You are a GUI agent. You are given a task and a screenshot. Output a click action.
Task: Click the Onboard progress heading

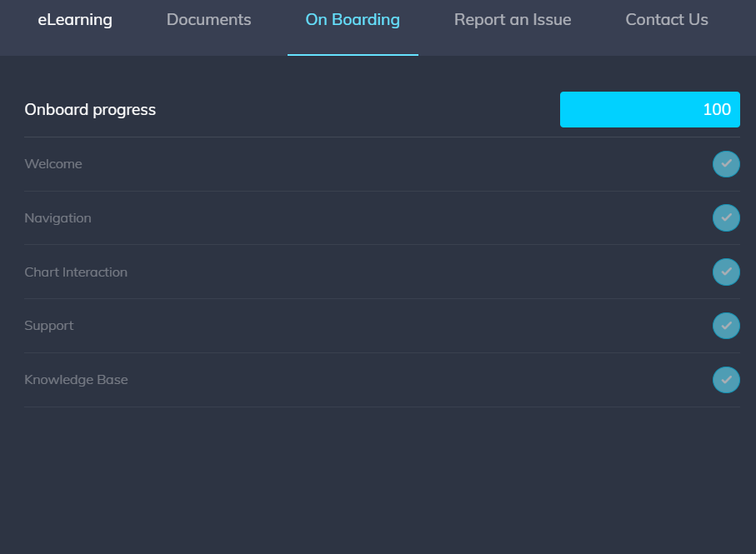pos(90,110)
